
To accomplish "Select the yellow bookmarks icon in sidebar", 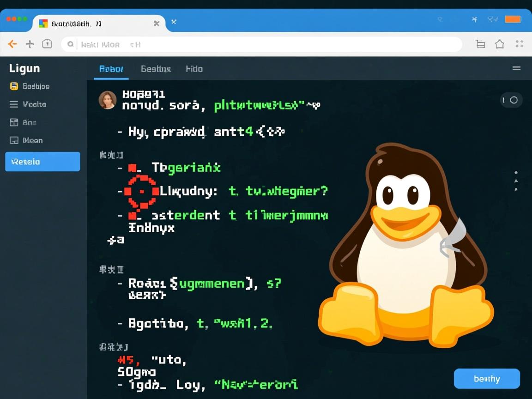I will [14, 86].
